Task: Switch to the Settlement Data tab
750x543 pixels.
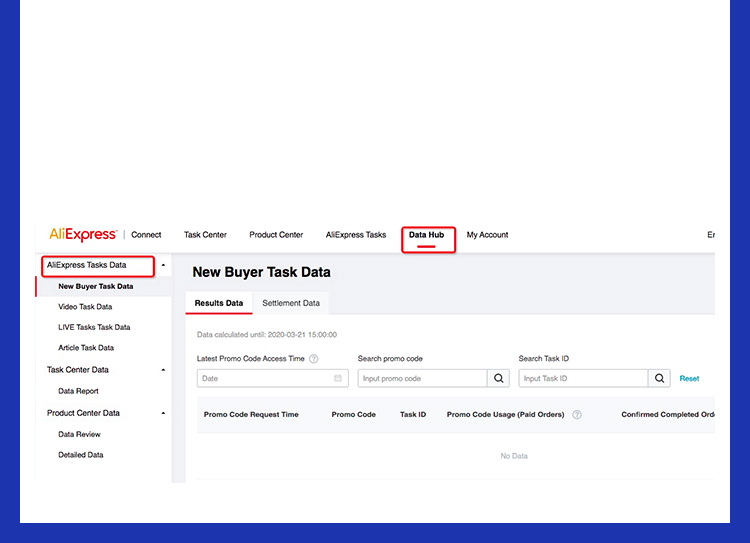Action: [x=291, y=303]
